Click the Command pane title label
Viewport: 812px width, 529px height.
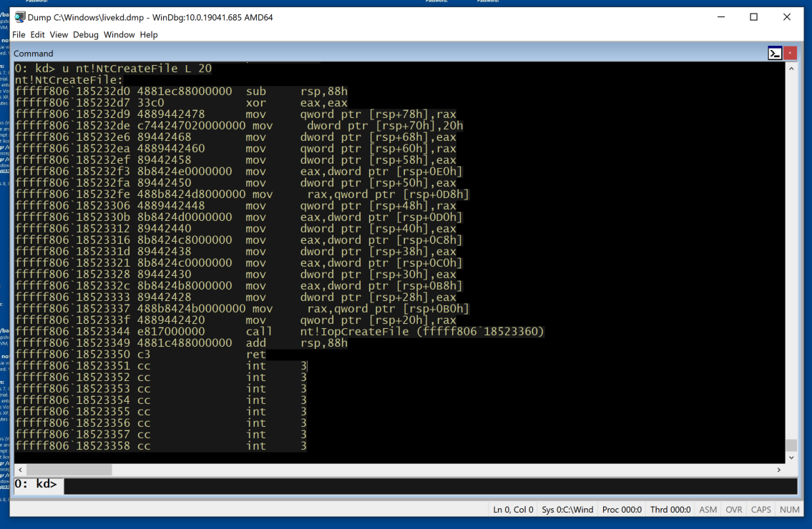pyautogui.click(x=33, y=54)
